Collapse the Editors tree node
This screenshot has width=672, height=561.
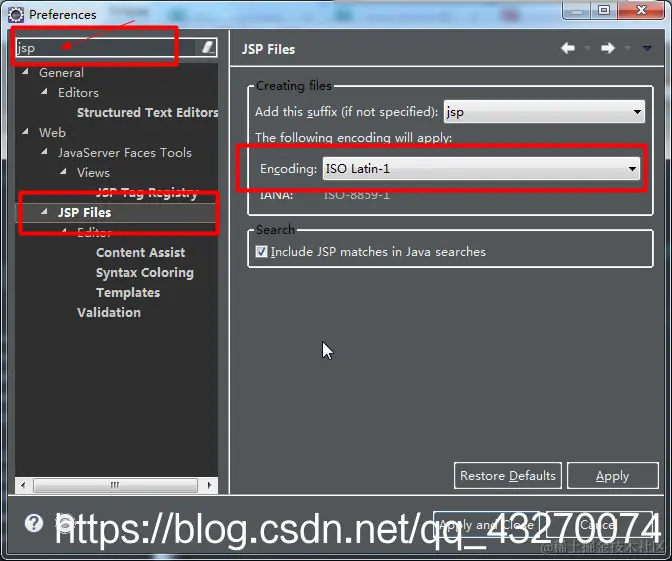click(45, 91)
